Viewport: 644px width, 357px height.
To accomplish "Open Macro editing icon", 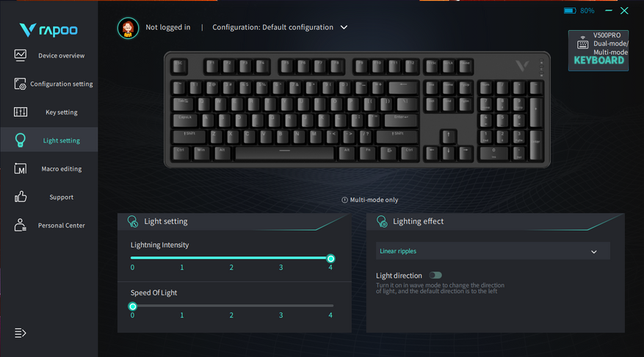I will (20, 168).
